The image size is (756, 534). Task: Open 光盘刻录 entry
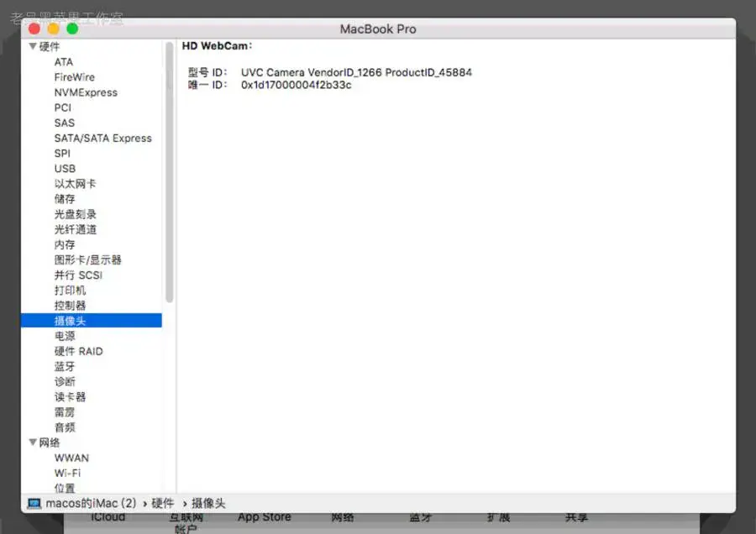(x=76, y=214)
